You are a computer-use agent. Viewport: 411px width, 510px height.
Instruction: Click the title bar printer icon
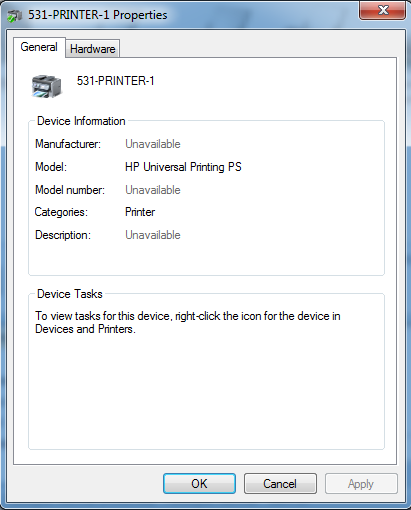pos(14,15)
